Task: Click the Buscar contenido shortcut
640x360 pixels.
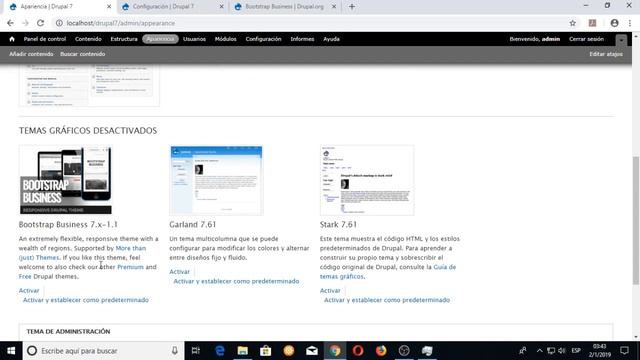Action: pos(82,54)
